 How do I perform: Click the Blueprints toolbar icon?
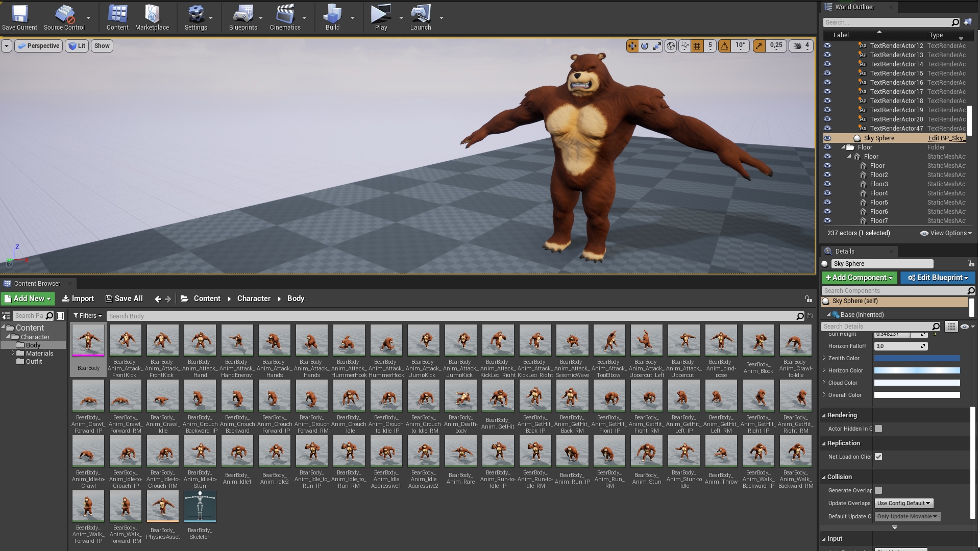(243, 17)
